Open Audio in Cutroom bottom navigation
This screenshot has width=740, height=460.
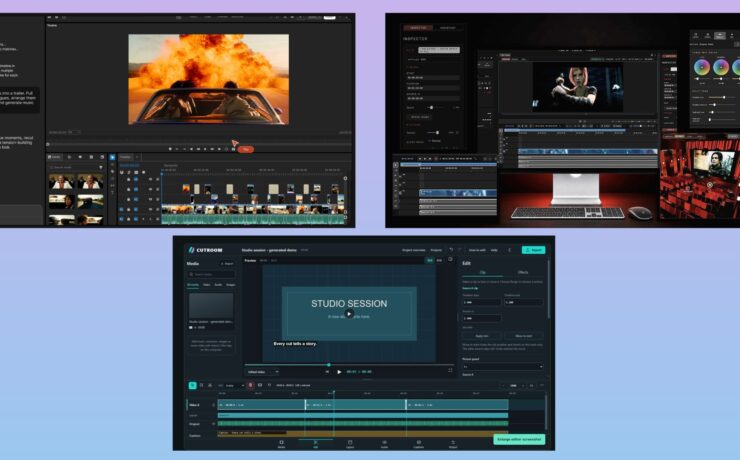click(384, 444)
